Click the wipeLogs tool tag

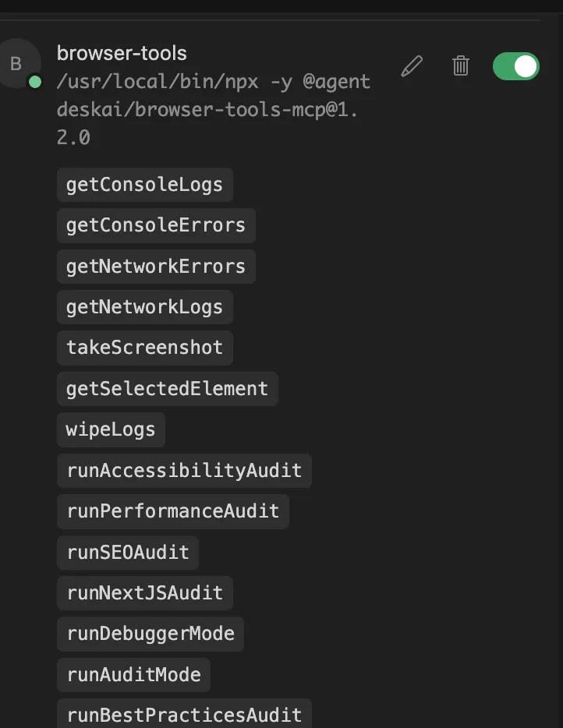(111, 429)
